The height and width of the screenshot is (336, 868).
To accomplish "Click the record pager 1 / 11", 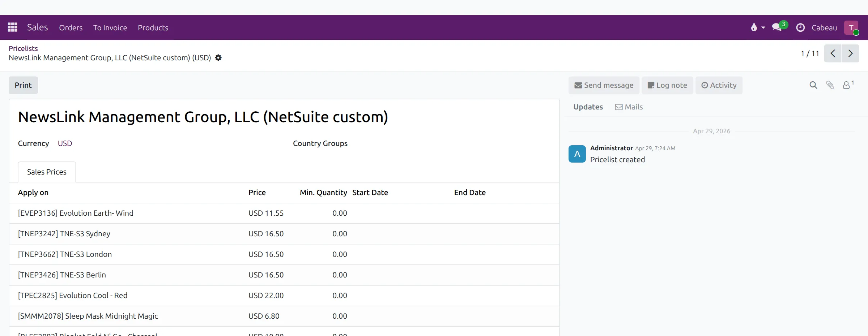I will click(x=810, y=53).
